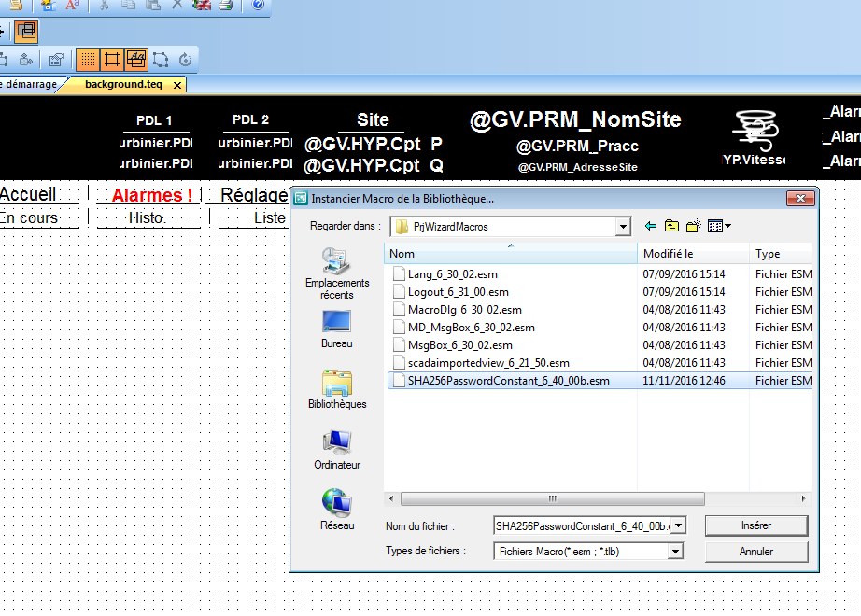Viewport: 861px width, 616px height.
Task: Click the printer icon in toolbar
Action: click(x=225, y=5)
